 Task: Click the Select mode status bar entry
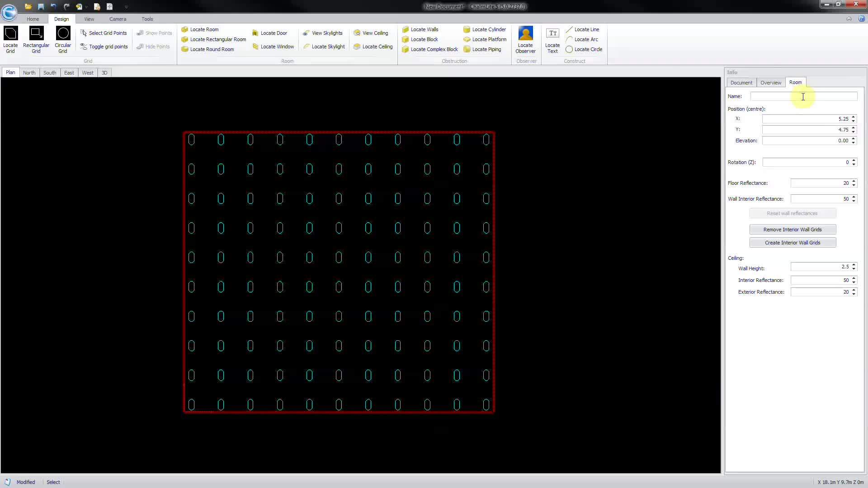(53, 482)
